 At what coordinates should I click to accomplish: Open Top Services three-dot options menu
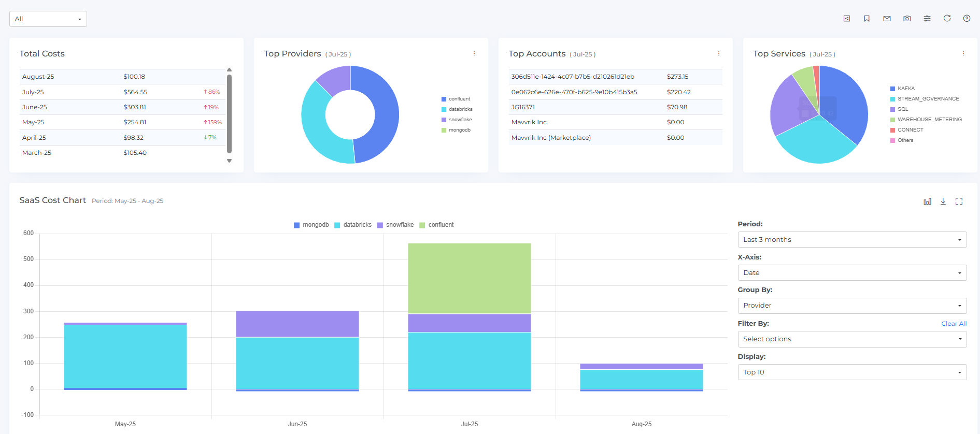(x=963, y=54)
